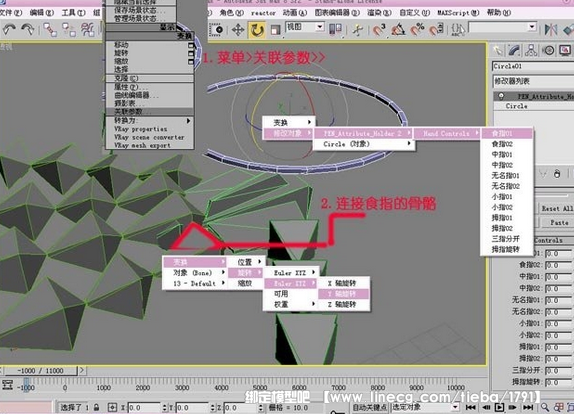This screenshot has width=574, height=414.
Task: Click the 食指02 value field in Hand Controls
Action: click(558, 265)
